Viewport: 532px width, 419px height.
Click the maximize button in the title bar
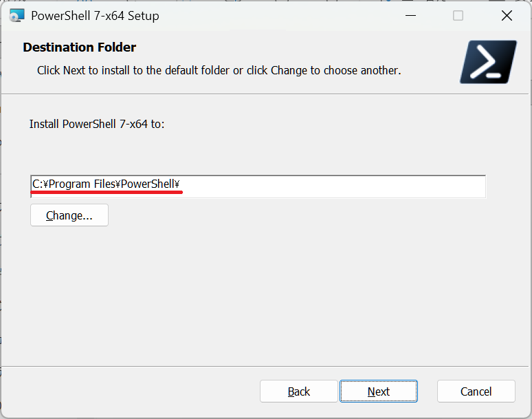(x=458, y=16)
